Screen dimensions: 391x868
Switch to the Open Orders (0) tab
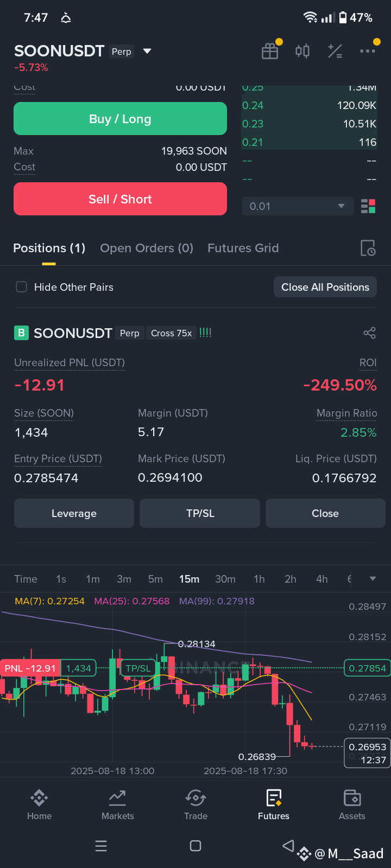pos(147,248)
